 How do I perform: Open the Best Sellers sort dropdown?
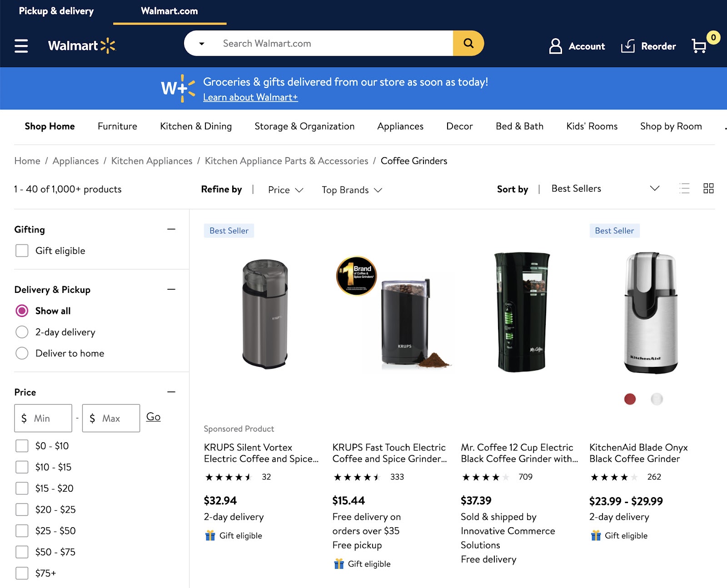(605, 188)
